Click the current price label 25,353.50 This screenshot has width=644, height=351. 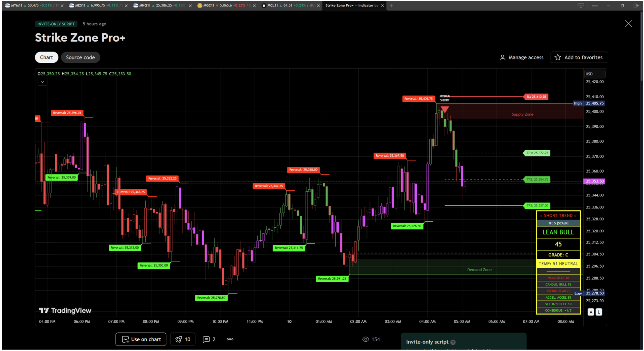pos(594,181)
